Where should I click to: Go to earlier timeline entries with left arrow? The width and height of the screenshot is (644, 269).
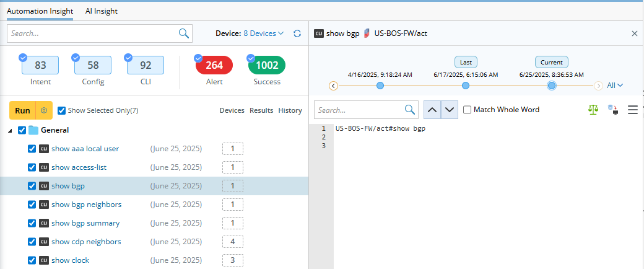[334, 86]
